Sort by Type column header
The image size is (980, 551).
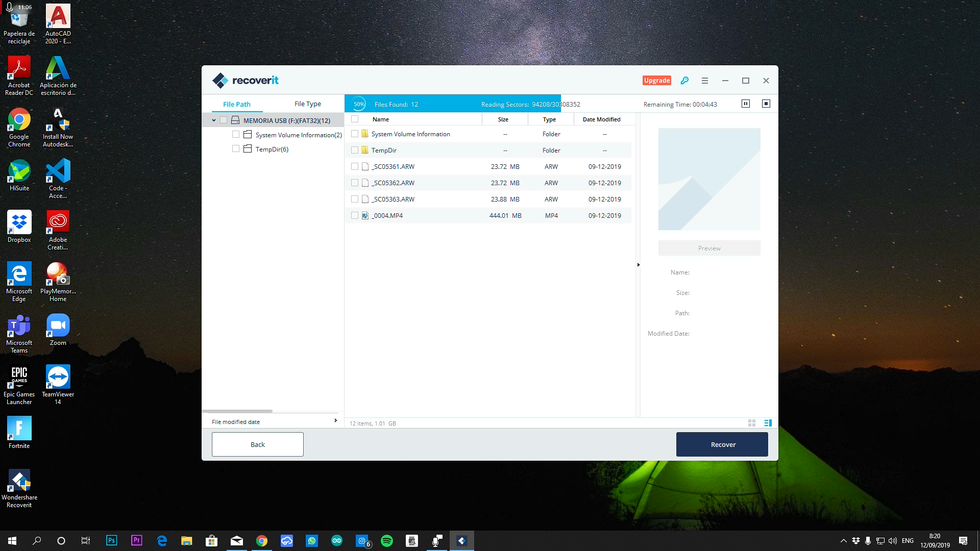coord(549,119)
